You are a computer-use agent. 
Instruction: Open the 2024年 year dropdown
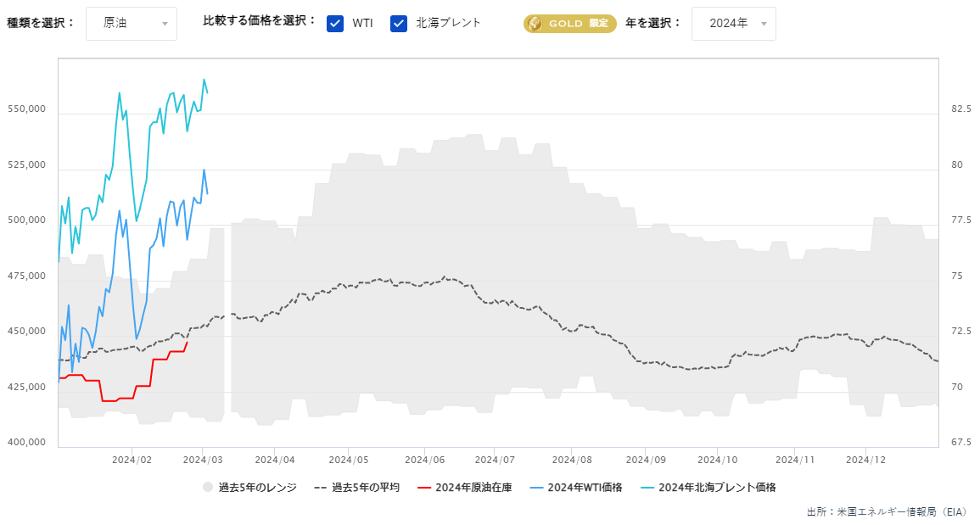pyautogui.click(x=734, y=24)
